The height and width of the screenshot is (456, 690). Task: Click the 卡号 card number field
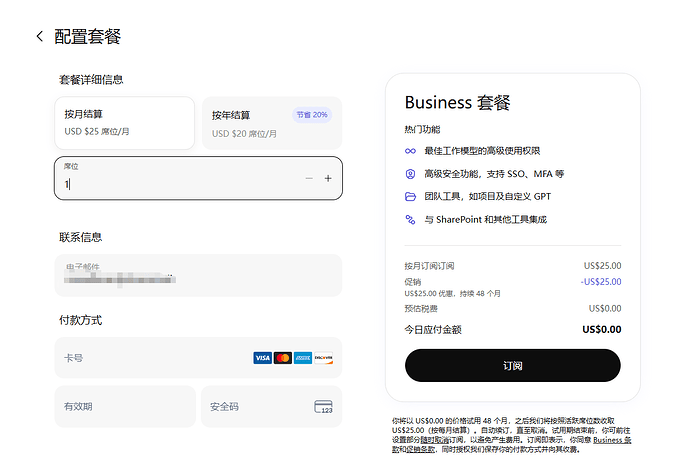[x=198, y=358]
